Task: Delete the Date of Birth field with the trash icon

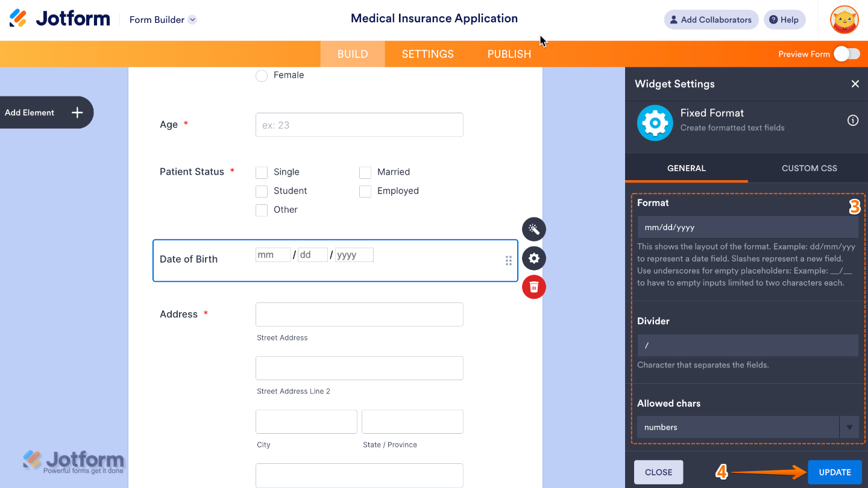Action: (x=533, y=287)
